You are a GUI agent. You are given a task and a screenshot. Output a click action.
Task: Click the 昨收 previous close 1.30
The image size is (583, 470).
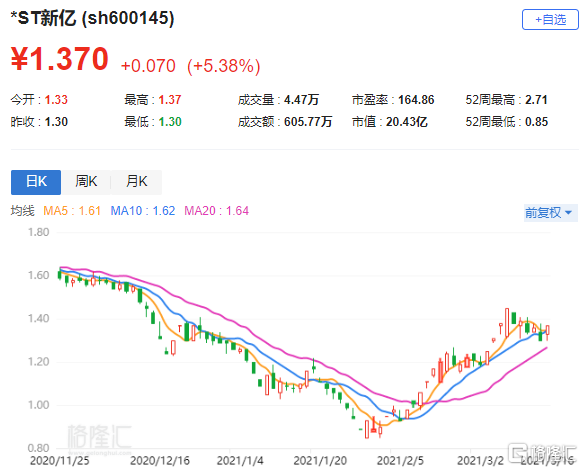pyautogui.click(x=56, y=122)
